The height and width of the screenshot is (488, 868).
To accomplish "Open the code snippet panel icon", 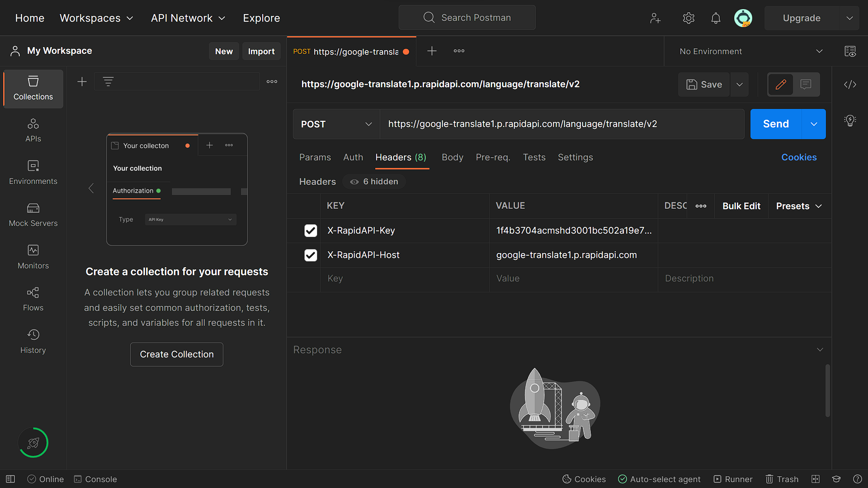I will click(850, 84).
